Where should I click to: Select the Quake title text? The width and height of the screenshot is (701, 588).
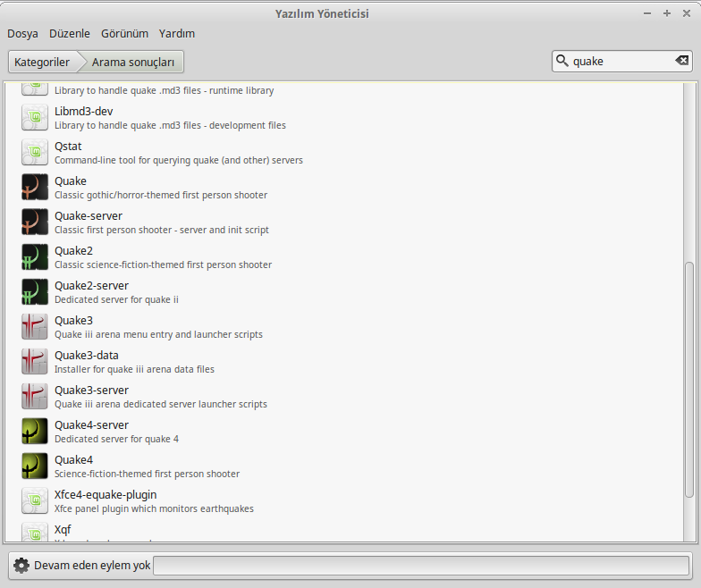click(x=70, y=181)
